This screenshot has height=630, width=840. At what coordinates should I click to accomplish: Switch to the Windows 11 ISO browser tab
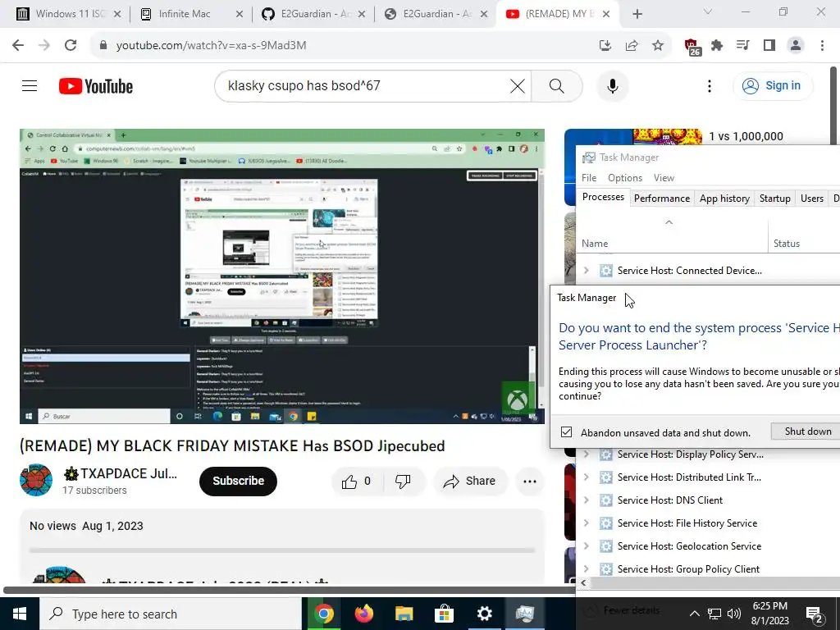pos(70,14)
